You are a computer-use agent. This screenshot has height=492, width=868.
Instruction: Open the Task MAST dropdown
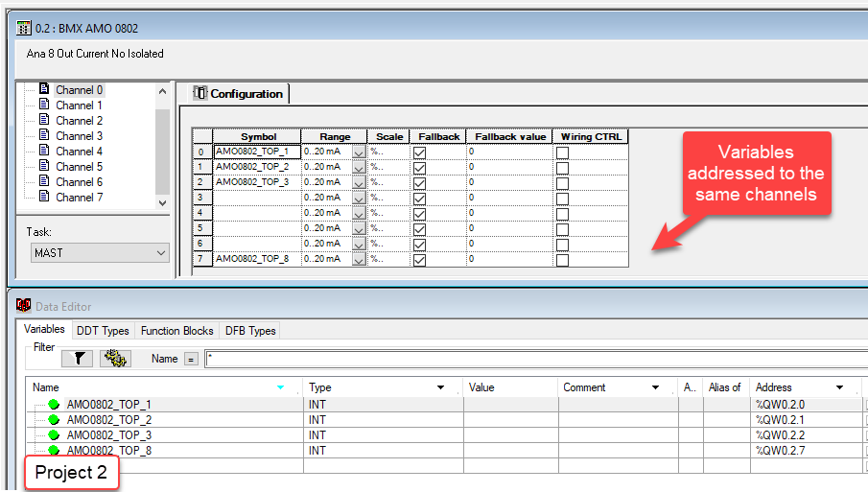click(100, 253)
